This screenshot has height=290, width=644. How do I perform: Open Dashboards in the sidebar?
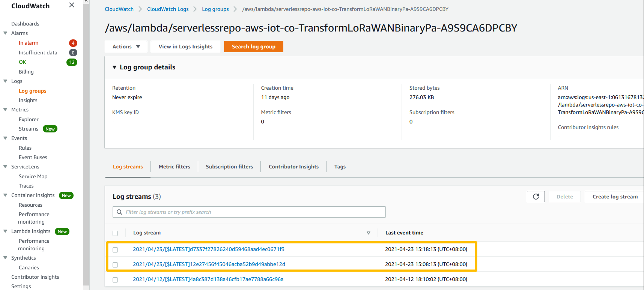pos(25,24)
